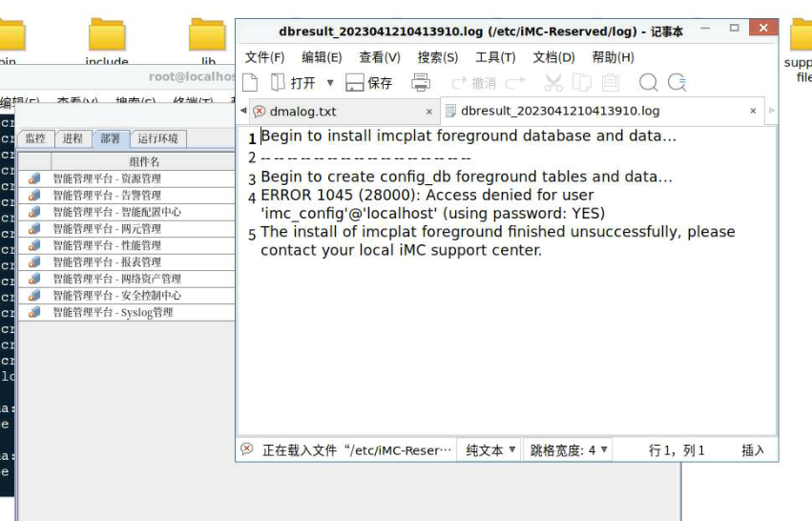
Task: Open the 文档(D) menu
Action: click(x=553, y=57)
